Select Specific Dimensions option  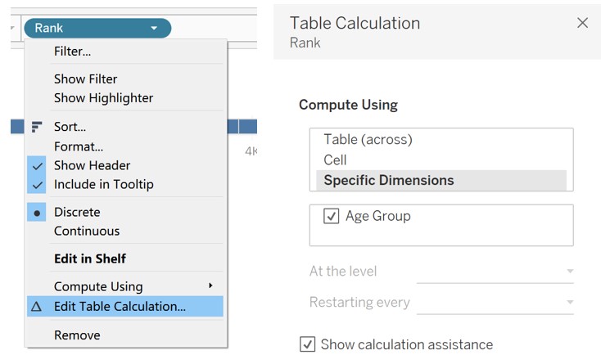click(388, 180)
